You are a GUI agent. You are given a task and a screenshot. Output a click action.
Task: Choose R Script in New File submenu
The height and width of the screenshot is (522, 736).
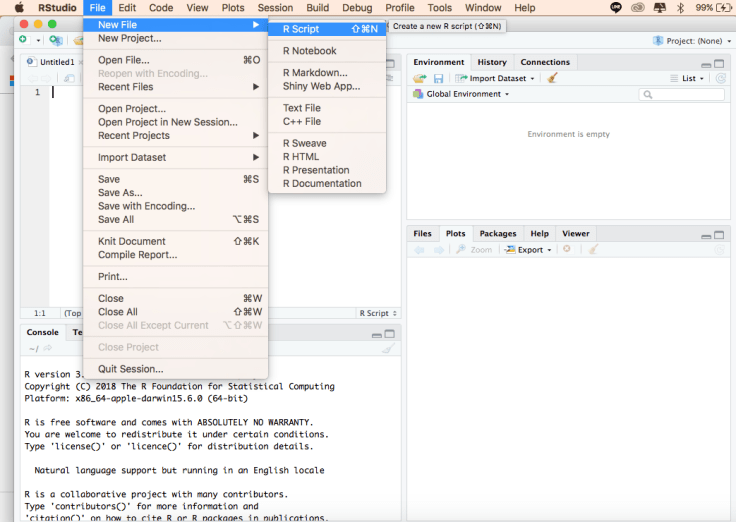(327, 29)
